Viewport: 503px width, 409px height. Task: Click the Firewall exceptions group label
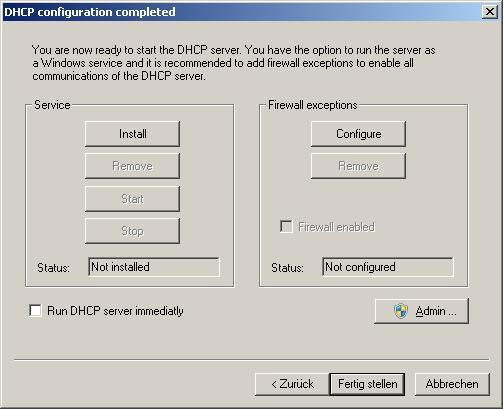click(x=313, y=105)
